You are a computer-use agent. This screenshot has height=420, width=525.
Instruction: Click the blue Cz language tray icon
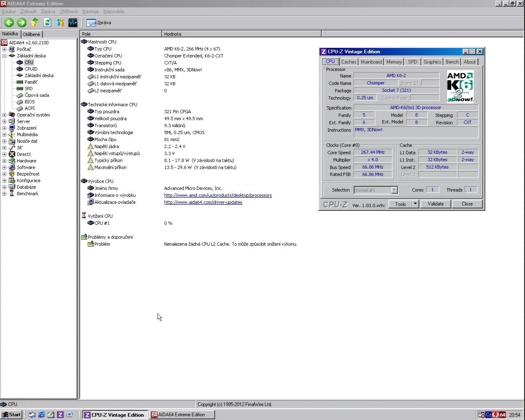tap(488, 415)
